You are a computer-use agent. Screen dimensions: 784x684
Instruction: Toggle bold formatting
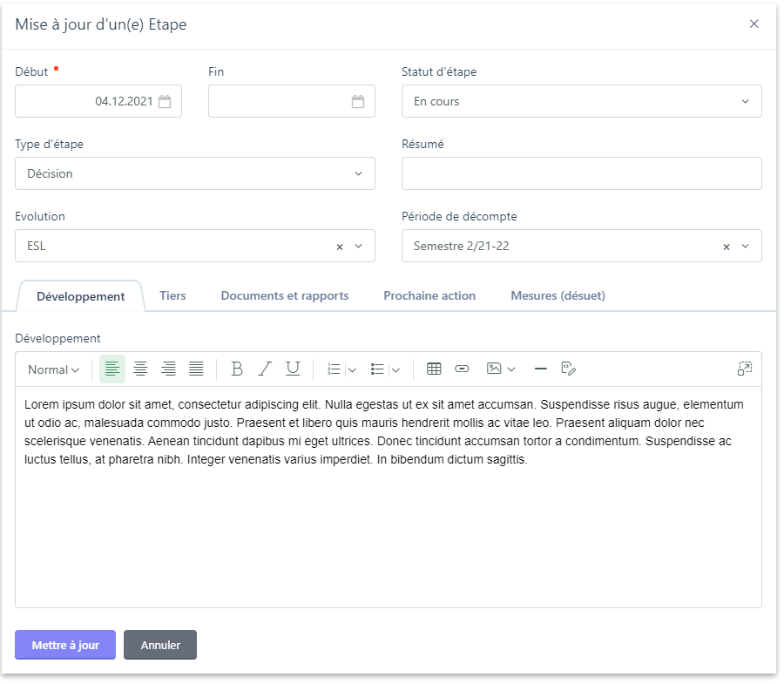pos(236,369)
